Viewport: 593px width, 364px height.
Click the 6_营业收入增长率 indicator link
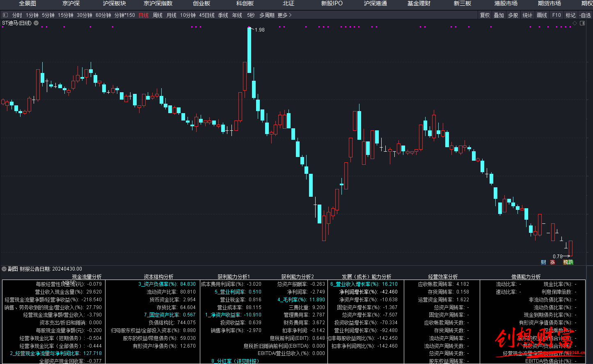click(355, 284)
